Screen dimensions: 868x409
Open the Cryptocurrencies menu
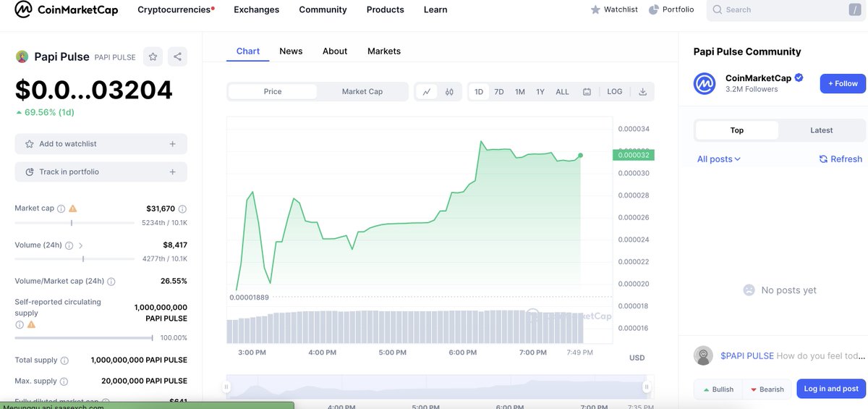[x=176, y=9]
